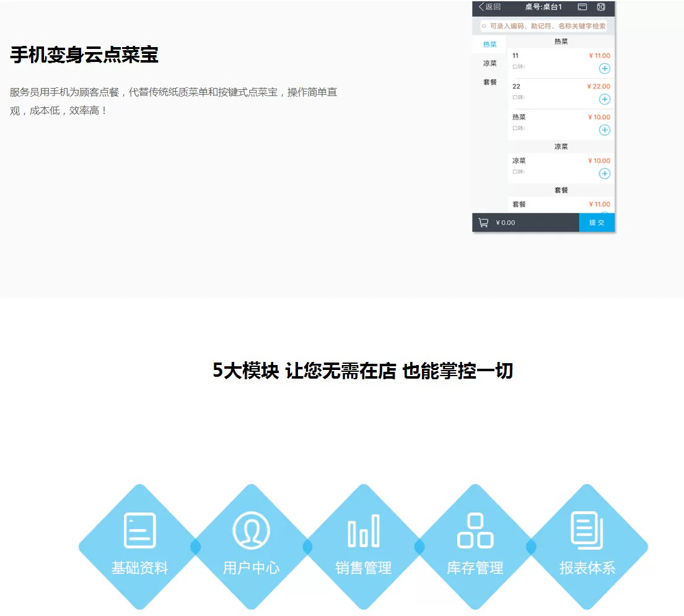684x616 pixels.
Task: Click the ¥0.00 cart total
Action: coord(505,222)
